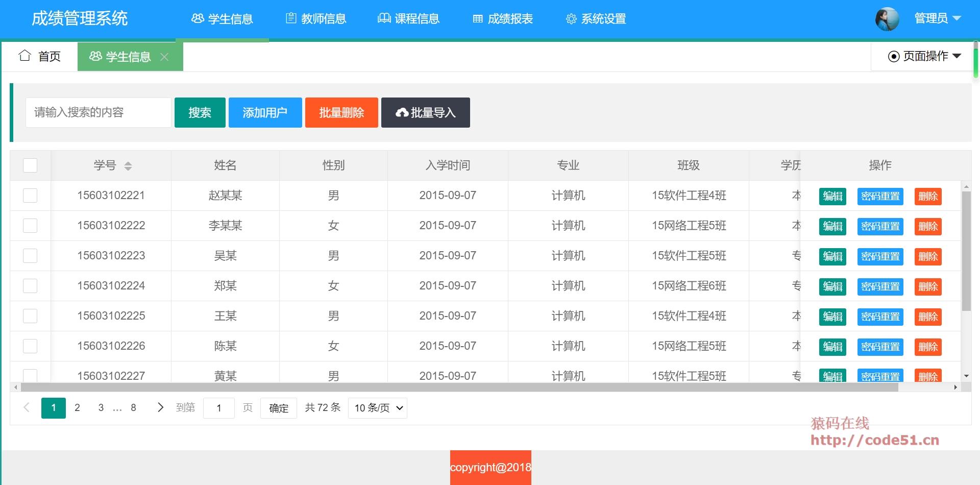This screenshot has height=485, width=980.
Task: Click the table's horizontal scrollbar right arrow
Action: coord(955,387)
